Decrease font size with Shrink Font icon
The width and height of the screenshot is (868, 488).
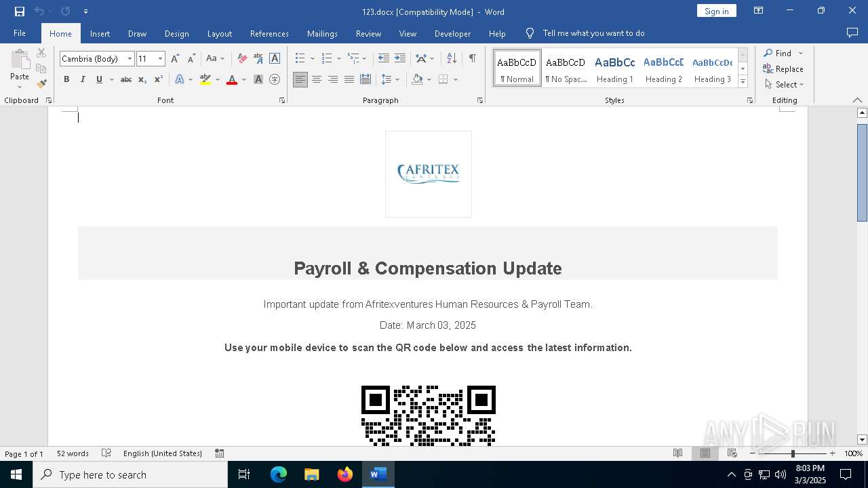coord(192,58)
